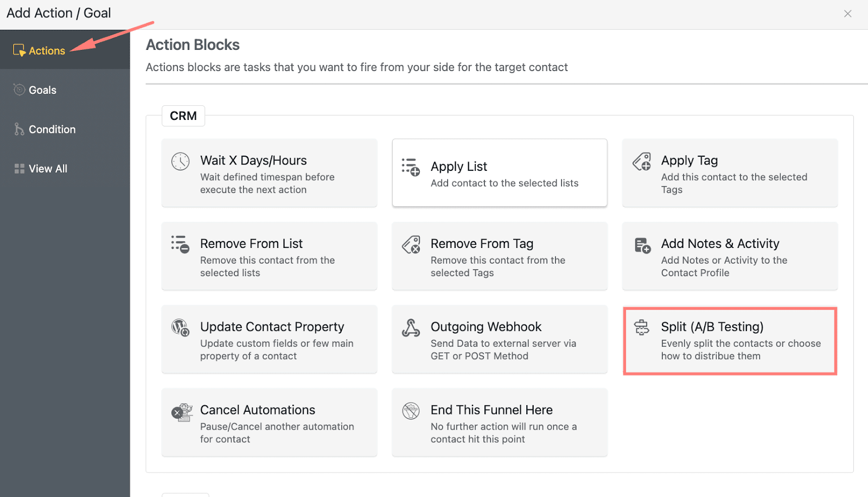Click the Wait X Days/Hours clock icon
Viewport: 868px width, 497px height.
coord(180,162)
